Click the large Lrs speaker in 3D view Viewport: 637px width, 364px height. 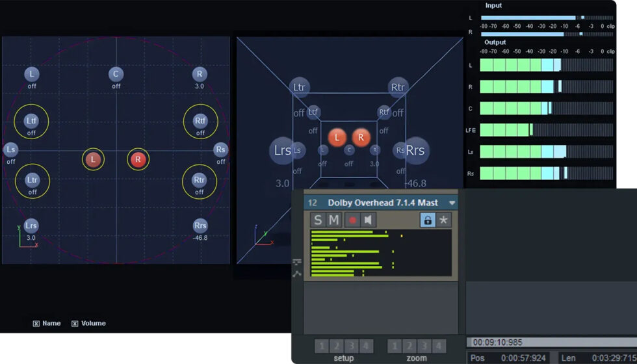click(x=281, y=151)
